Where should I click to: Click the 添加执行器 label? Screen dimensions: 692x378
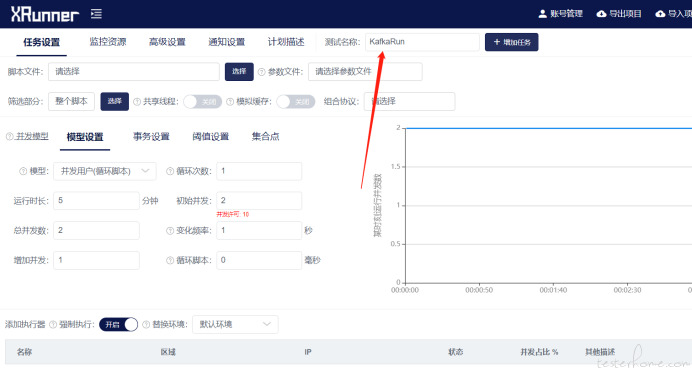pos(25,325)
